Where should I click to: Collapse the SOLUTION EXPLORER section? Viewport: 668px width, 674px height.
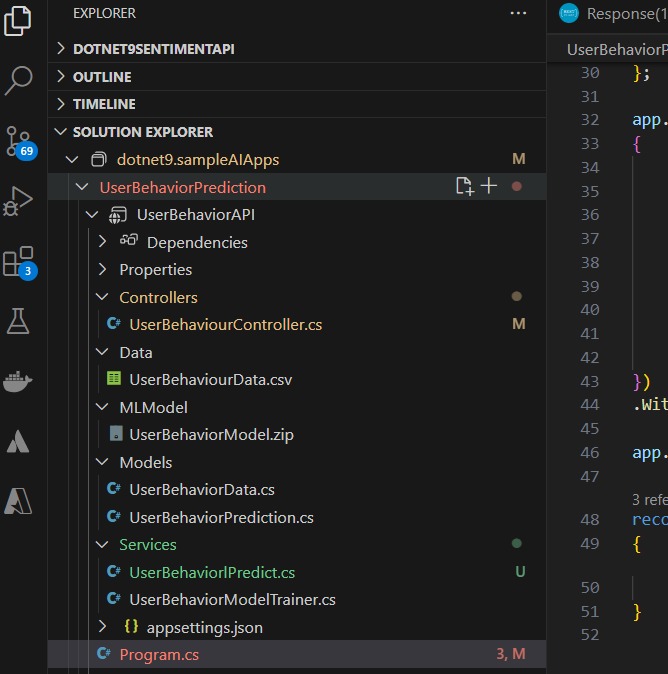tap(61, 132)
